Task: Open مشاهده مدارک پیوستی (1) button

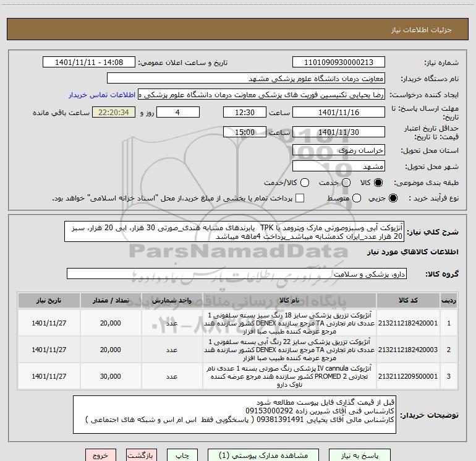Action: [263, 455]
